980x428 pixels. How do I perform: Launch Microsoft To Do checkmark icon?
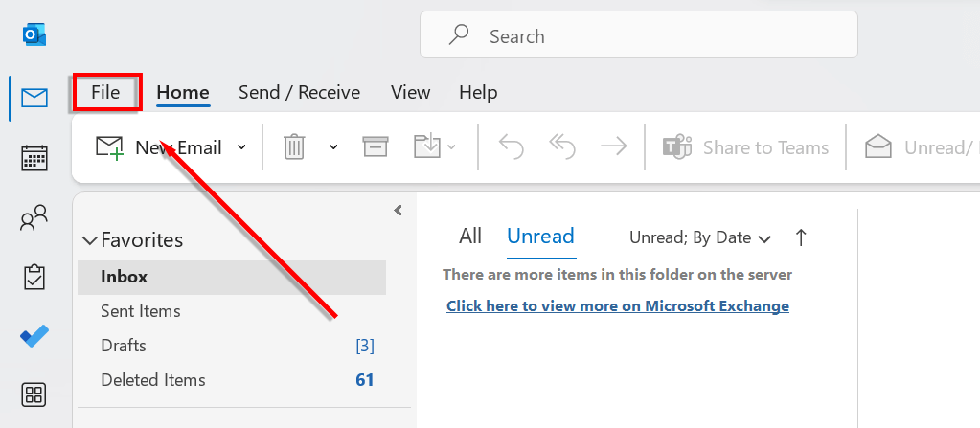tap(34, 336)
